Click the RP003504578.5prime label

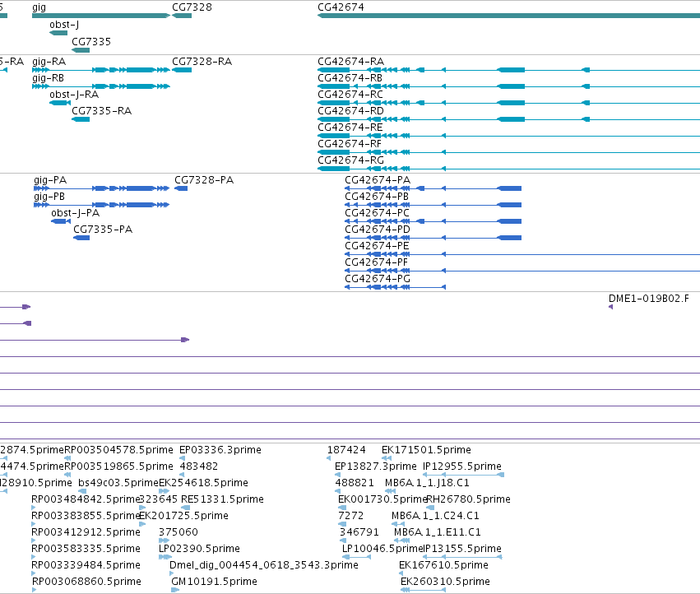tap(118, 450)
